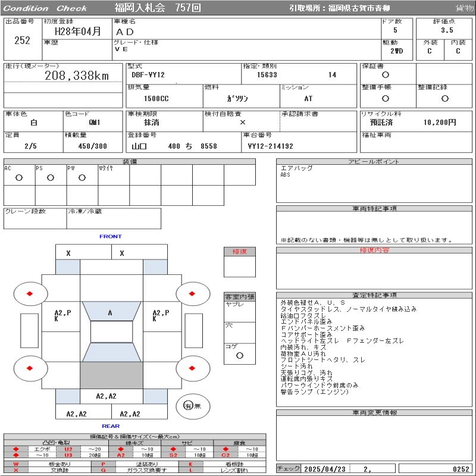Screen dimensions: 476x476
Task: Click chassis number VY12-214192
Action: [x=271, y=146]
